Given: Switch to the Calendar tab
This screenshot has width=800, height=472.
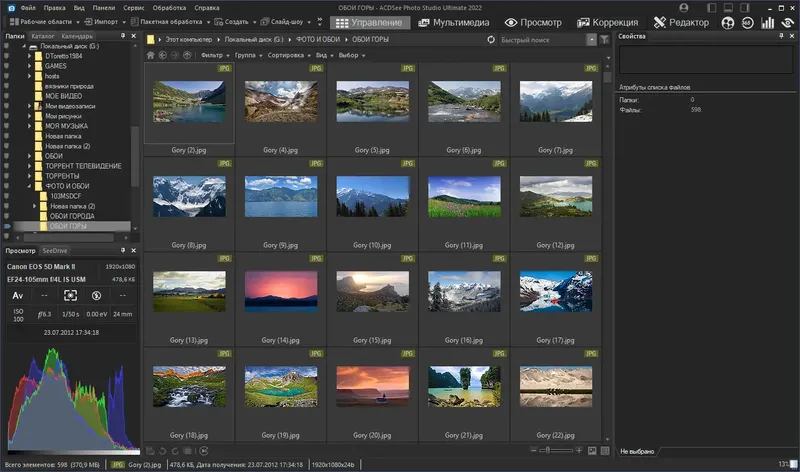Looking at the screenshot, I should pos(76,36).
